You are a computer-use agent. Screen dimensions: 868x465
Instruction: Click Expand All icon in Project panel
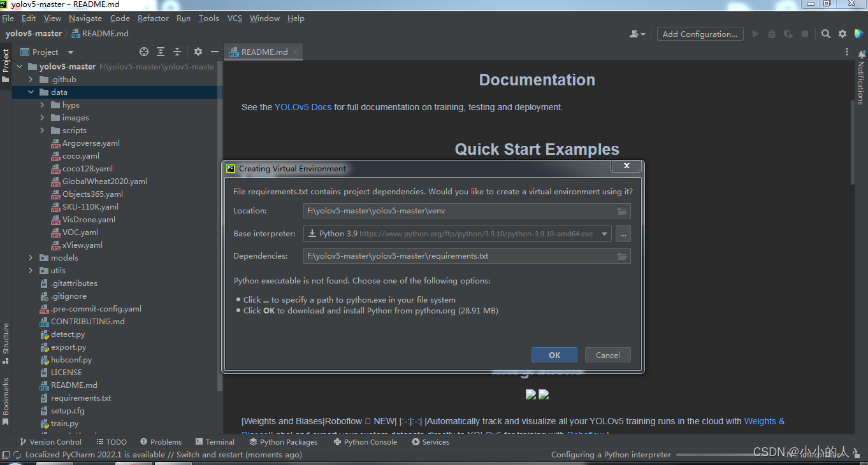pos(161,52)
